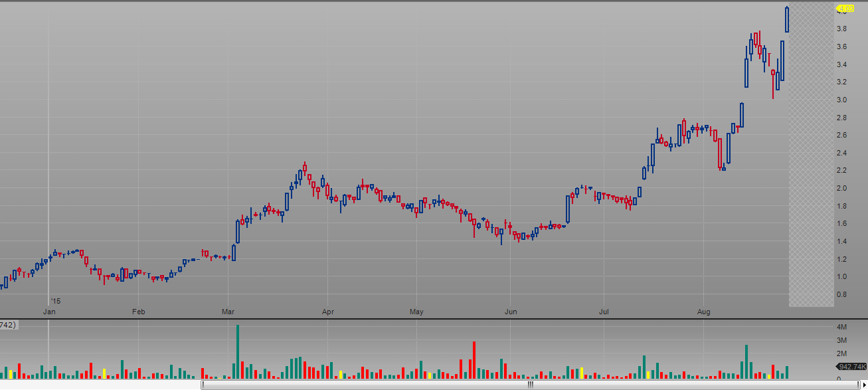This screenshot has width=868, height=390.
Task: Click the 1.0 price axis label
Action: coord(841,276)
